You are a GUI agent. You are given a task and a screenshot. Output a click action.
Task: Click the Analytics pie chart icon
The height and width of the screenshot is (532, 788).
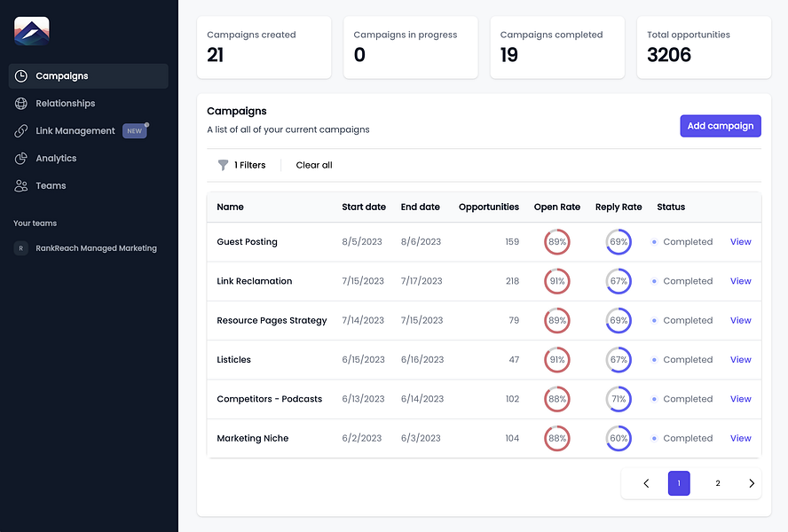point(21,159)
